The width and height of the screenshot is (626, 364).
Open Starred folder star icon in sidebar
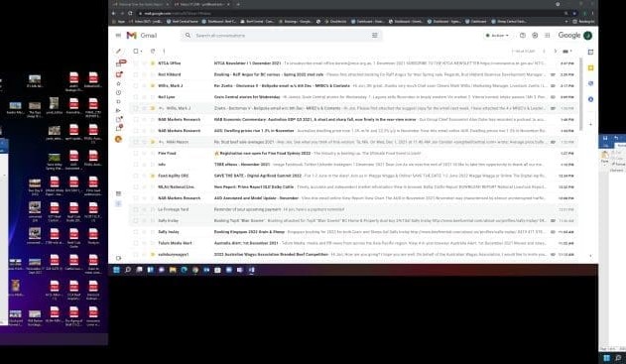[x=118, y=84]
